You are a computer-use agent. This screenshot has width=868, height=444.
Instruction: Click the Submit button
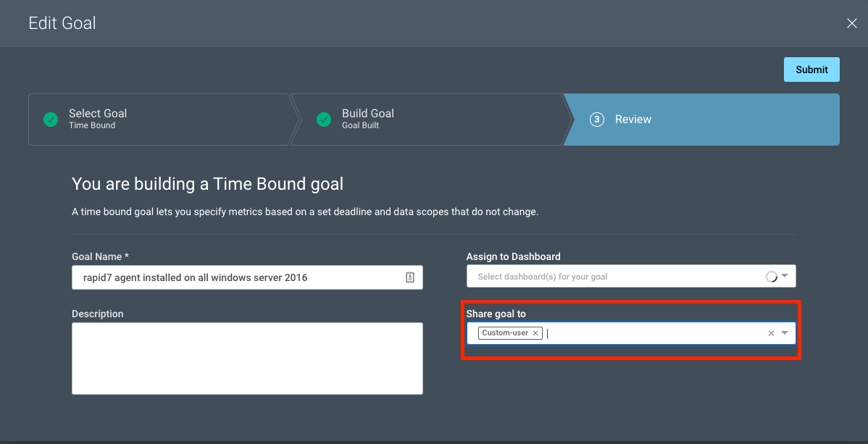[x=811, y=70]
